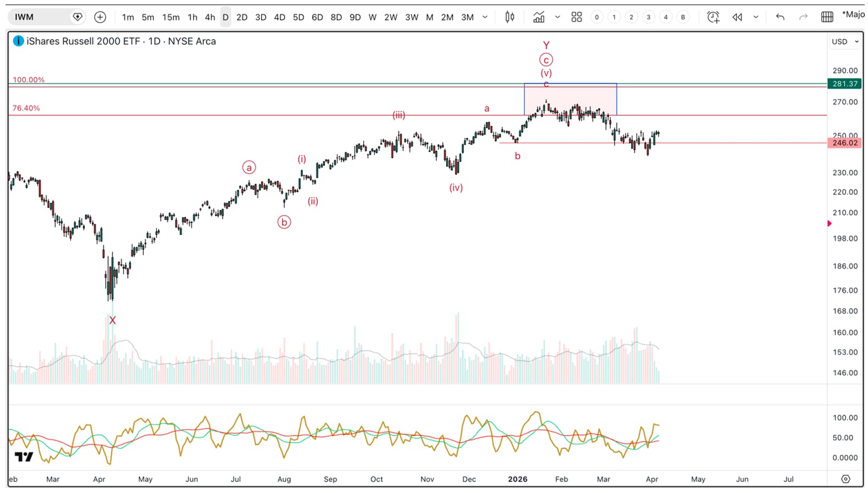
Task: Open the *Majo layout name menu
Action: point(853,14)
